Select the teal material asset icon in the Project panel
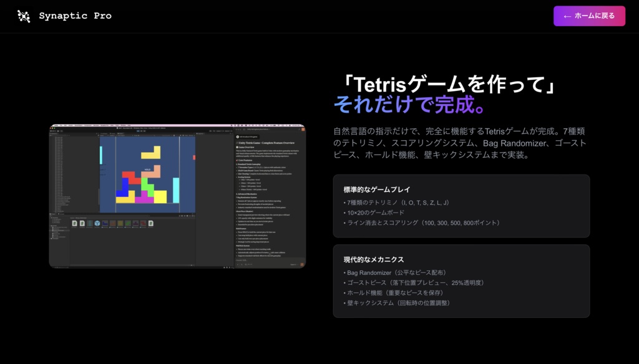639x364 pixels. [90, 224]
